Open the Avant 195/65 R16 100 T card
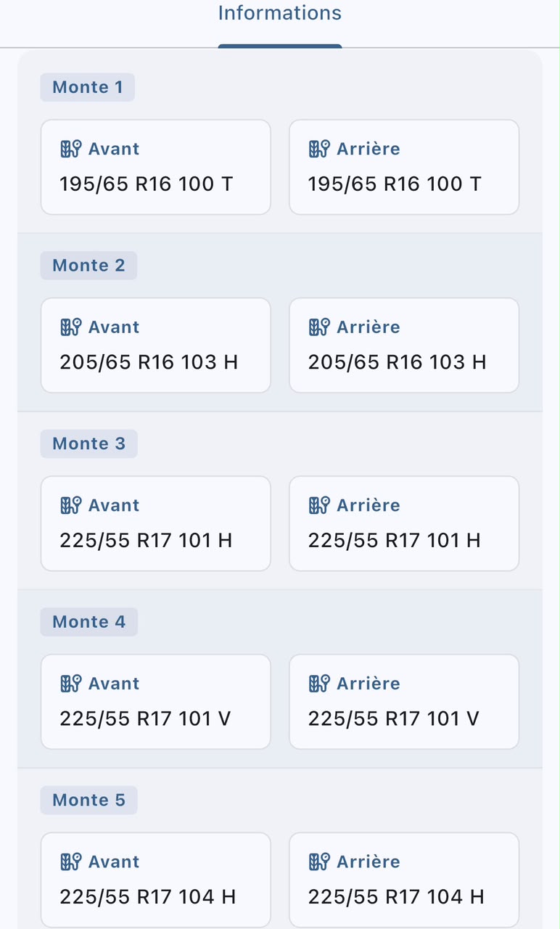 (x=156, y=167)
